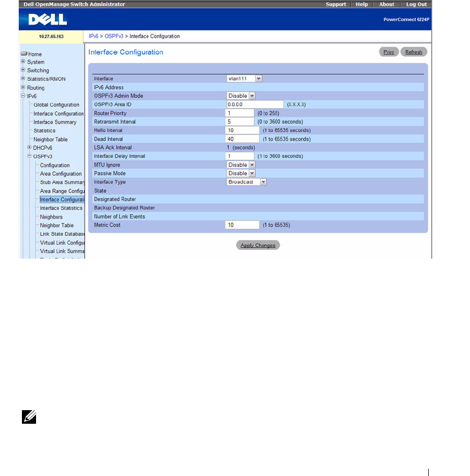Screen dimensions: 470x476
Task: Click the Refresh button
Action: tap(414, 52)
